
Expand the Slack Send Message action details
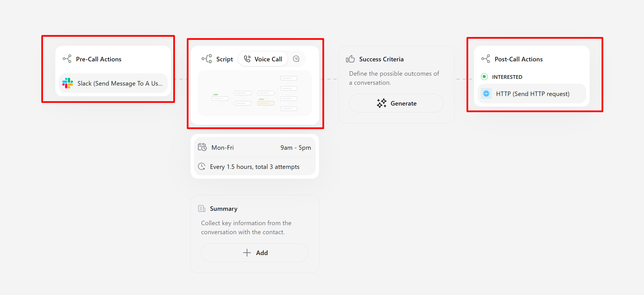pos(113,83)
